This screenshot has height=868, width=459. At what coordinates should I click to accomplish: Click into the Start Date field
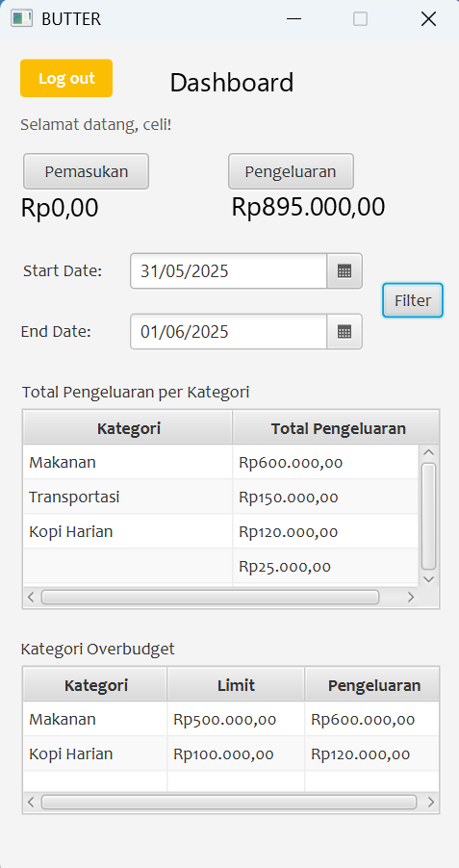tap(229, 271)
